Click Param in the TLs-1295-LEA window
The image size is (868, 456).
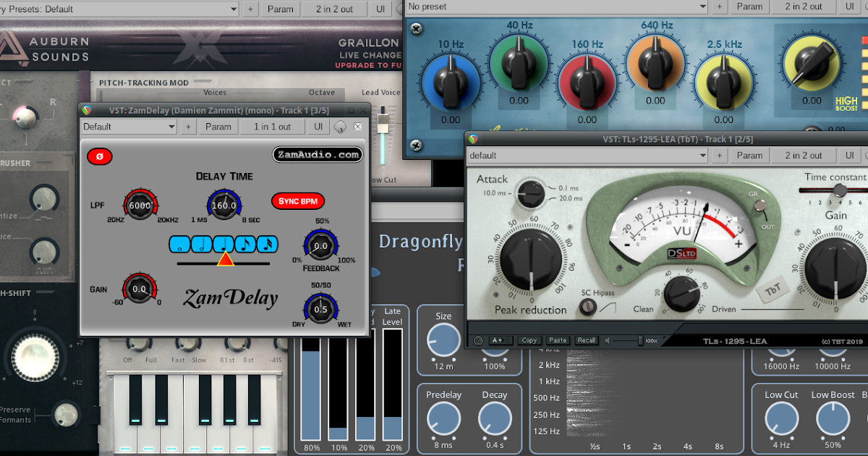click(749, 155)
